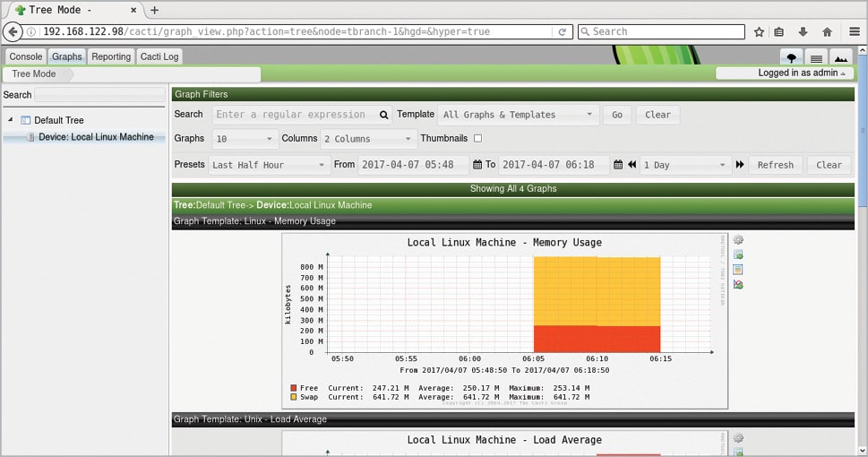868x457 pixels.
Task: Focus From date field 2017-04-07 05:48
Action: pos(414,165)
